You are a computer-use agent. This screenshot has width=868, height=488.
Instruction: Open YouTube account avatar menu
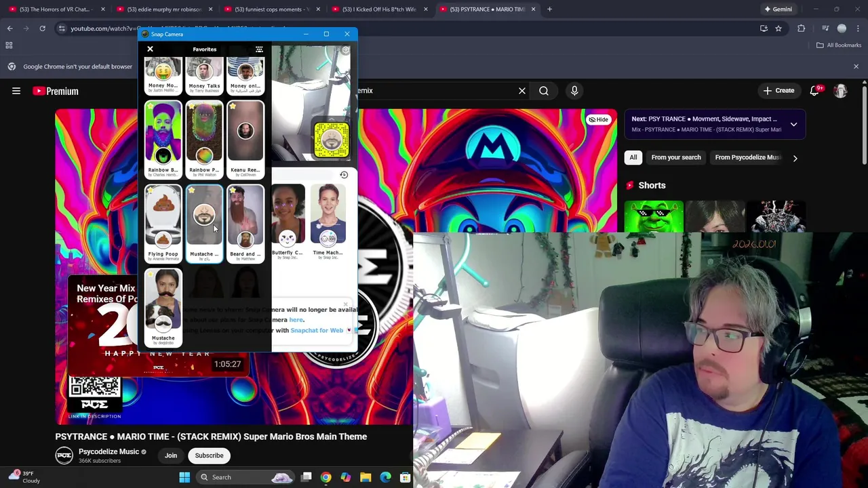pyautogui.click(x=840, y=90)
